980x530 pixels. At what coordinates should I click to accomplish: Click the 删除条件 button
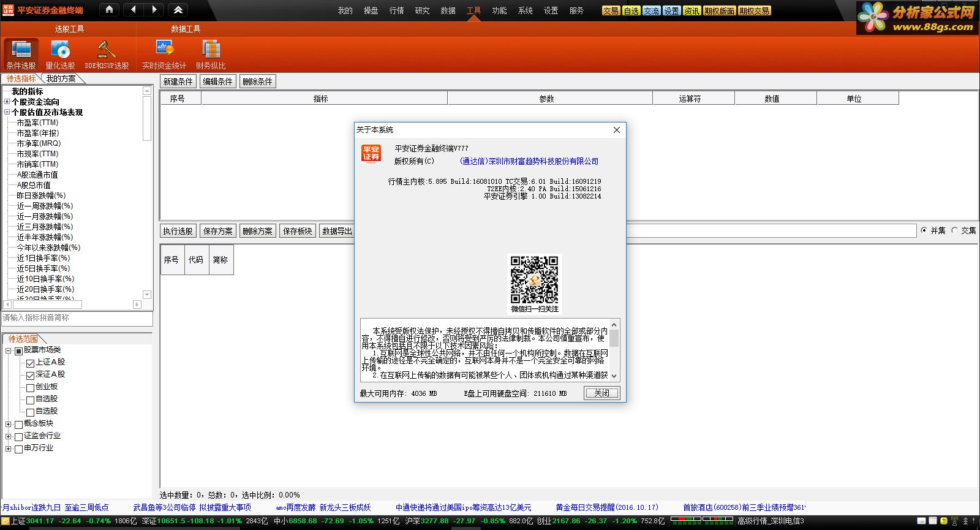point(257,81)
